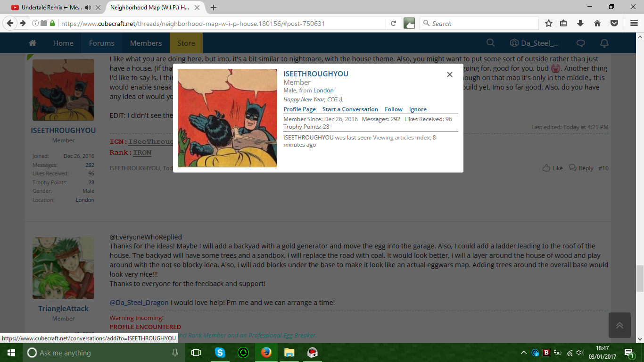644x362 pixels.
Task: Close the Undertale Remix tab
Action: 98,8
